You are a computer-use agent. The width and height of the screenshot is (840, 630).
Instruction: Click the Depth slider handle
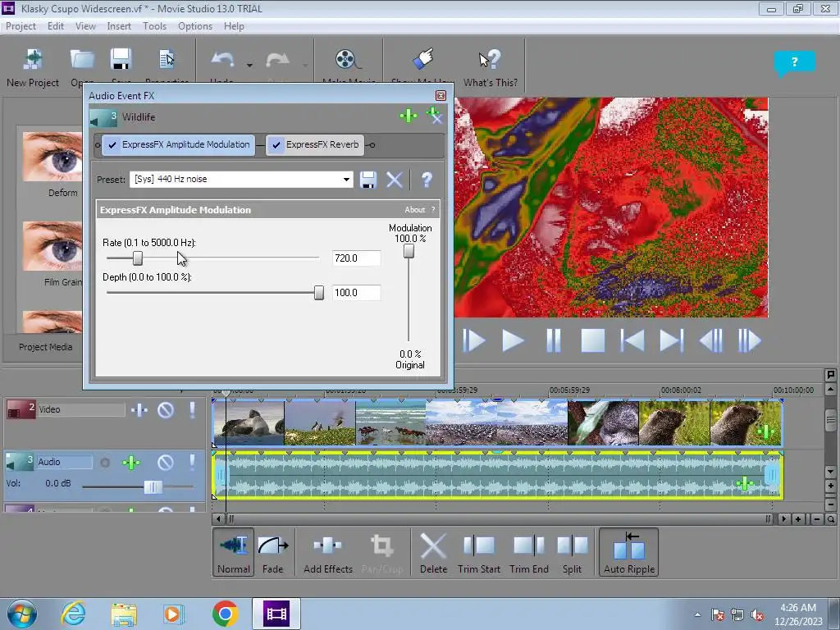point(319,293)
